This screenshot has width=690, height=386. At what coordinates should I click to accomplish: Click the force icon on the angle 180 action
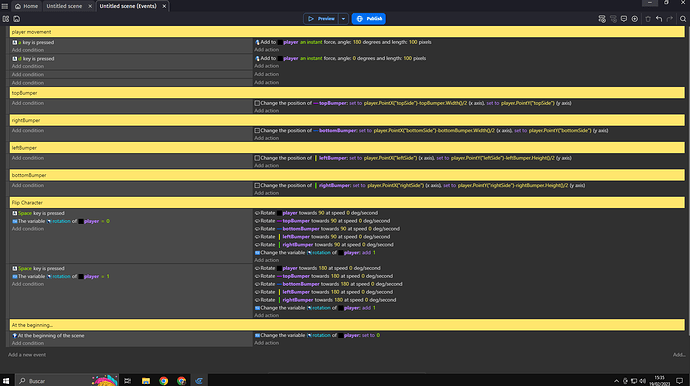pos(257,42)
